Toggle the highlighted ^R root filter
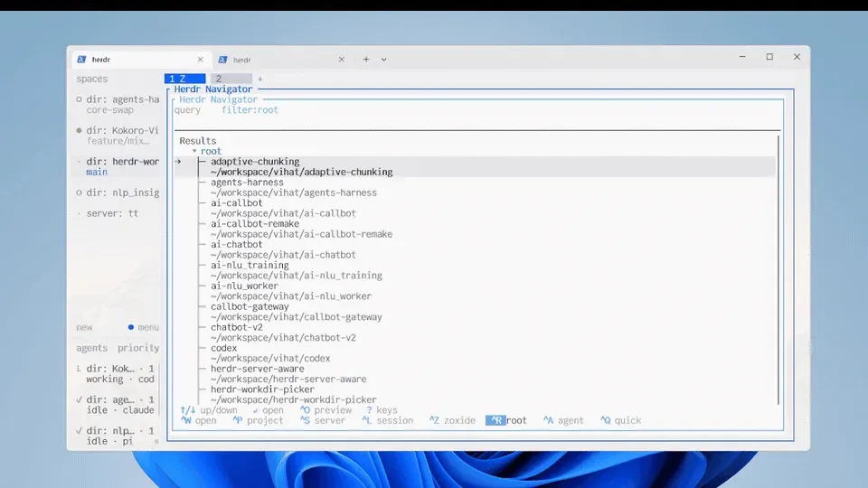Viewport: 868px width, 488px height. 506,420
